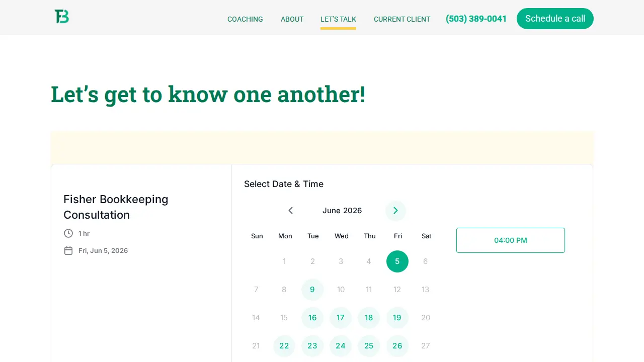Select June 9 on the calendar

[312, 290]
